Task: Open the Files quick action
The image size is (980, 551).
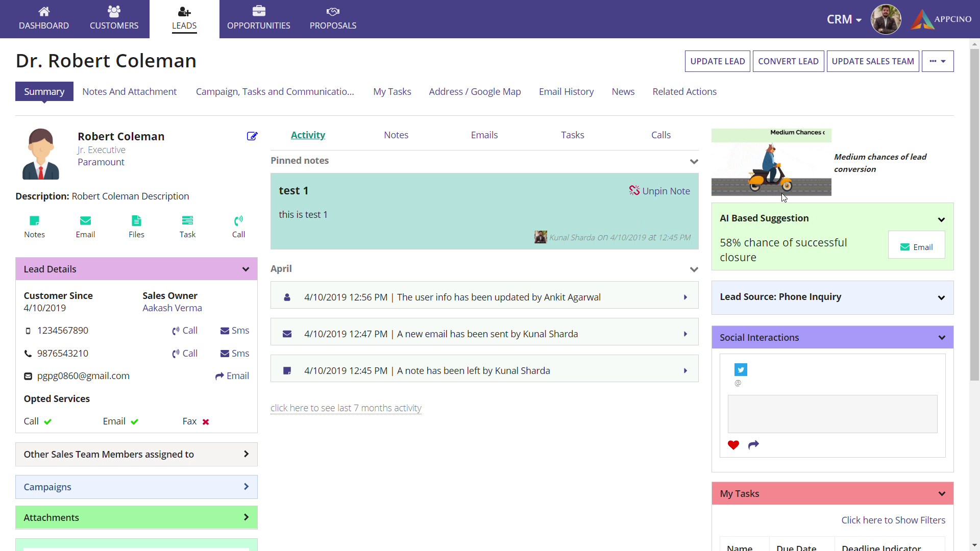Action: click(136, 221)
